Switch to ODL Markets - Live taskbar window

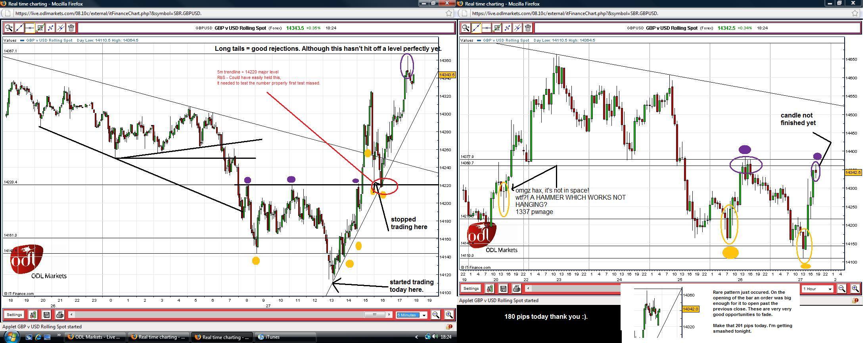(96, 337)
